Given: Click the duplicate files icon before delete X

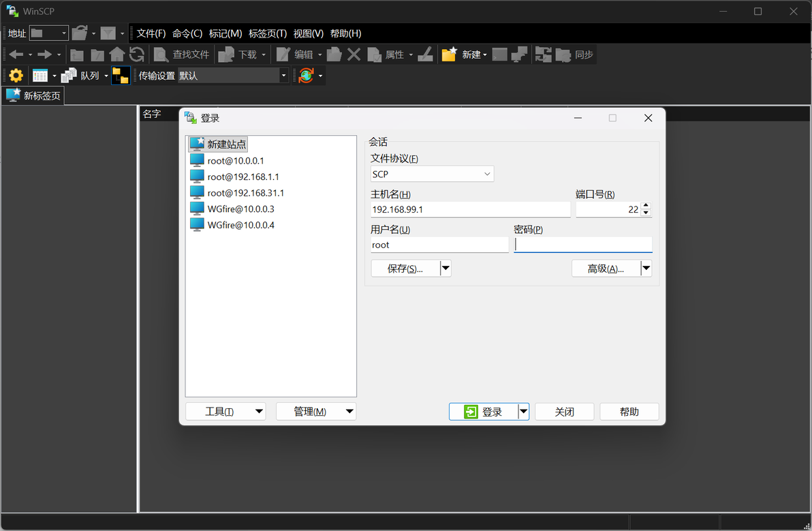Looking at the screenshot, I should point(334,55).
